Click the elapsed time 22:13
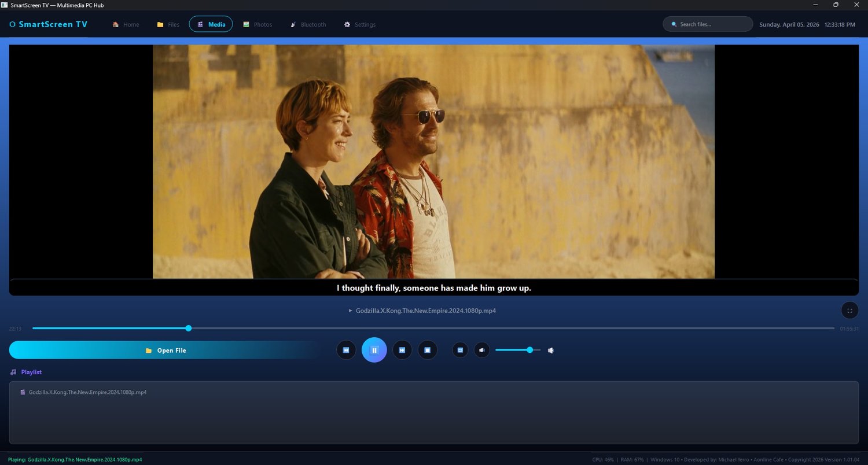This screenshot has width=868, height=465. pyautogui.click(x=15, y=329)
